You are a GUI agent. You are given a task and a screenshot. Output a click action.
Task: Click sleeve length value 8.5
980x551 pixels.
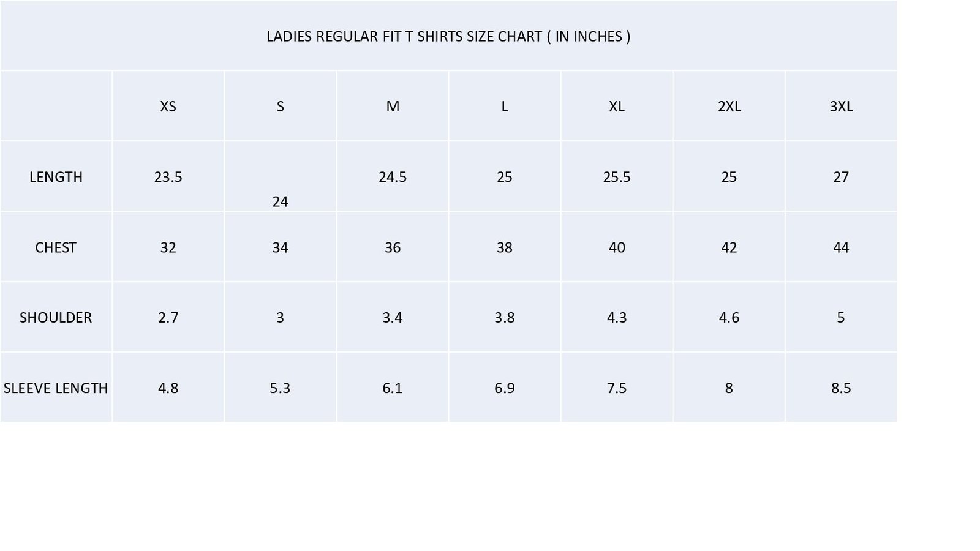[x=841, y=388]
